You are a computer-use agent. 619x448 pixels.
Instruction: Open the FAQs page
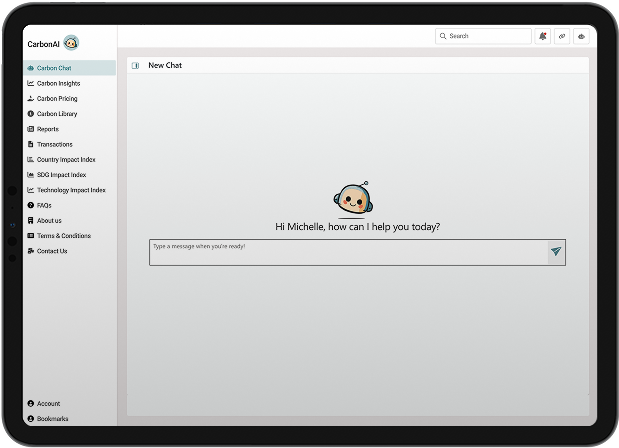[44, 205]
